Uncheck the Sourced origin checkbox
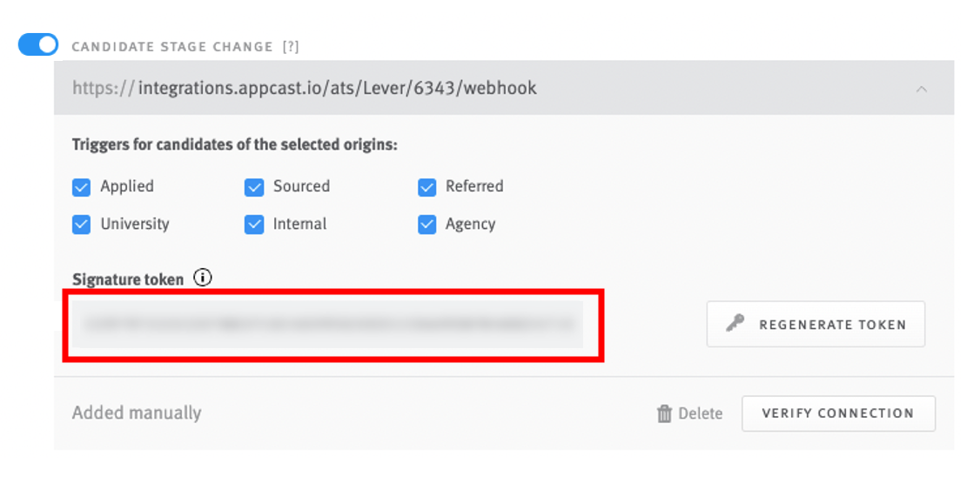Viewport: 980px width, 477px height. pyautogui.click(x=254, y=187)
